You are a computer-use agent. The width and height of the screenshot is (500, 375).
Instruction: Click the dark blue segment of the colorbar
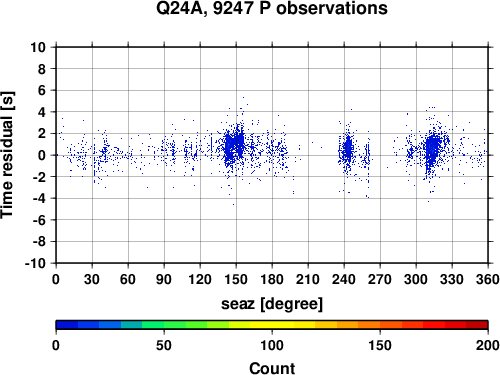(x=67, y=324)
